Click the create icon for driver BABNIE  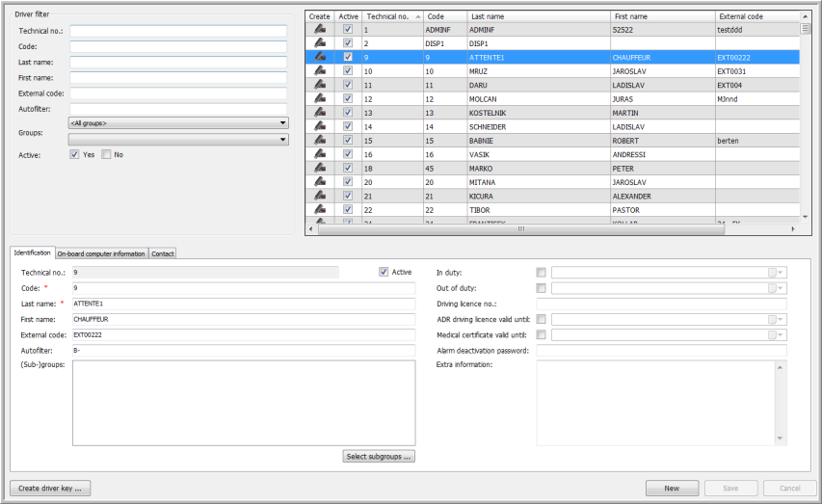click(319, 140)
